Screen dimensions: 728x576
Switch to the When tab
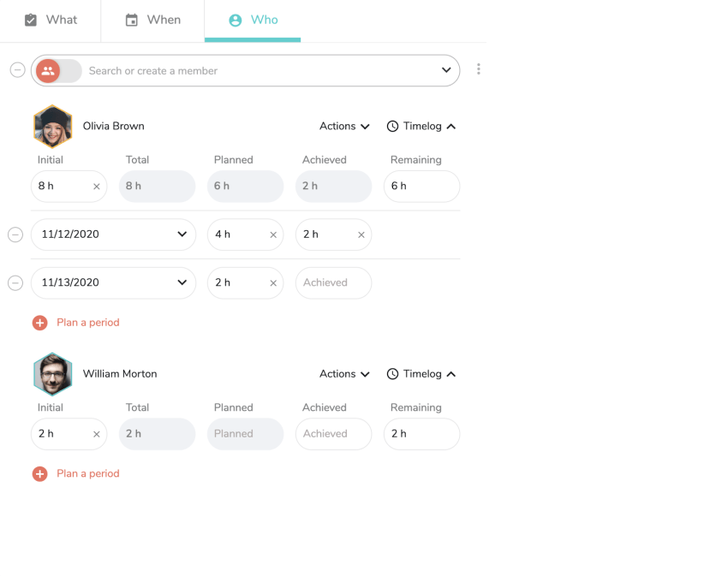pos(152,20)
